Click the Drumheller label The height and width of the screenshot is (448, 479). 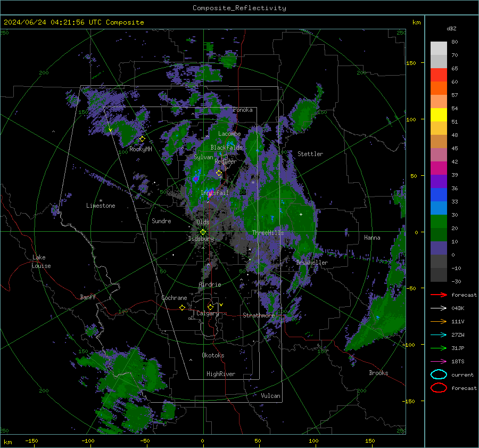(312, 263)
